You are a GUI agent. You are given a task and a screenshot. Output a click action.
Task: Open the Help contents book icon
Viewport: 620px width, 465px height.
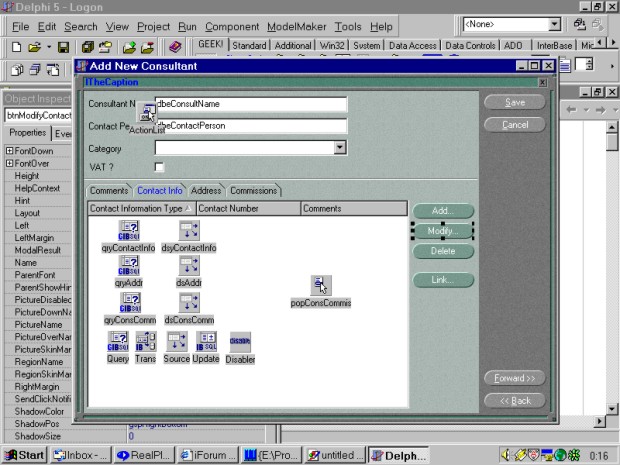click(x=175, y=47)
